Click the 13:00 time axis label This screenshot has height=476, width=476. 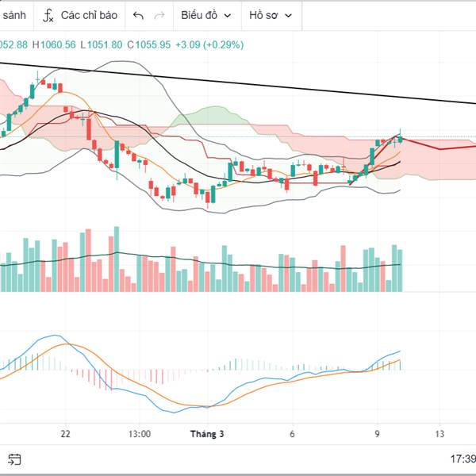(139, 434)
